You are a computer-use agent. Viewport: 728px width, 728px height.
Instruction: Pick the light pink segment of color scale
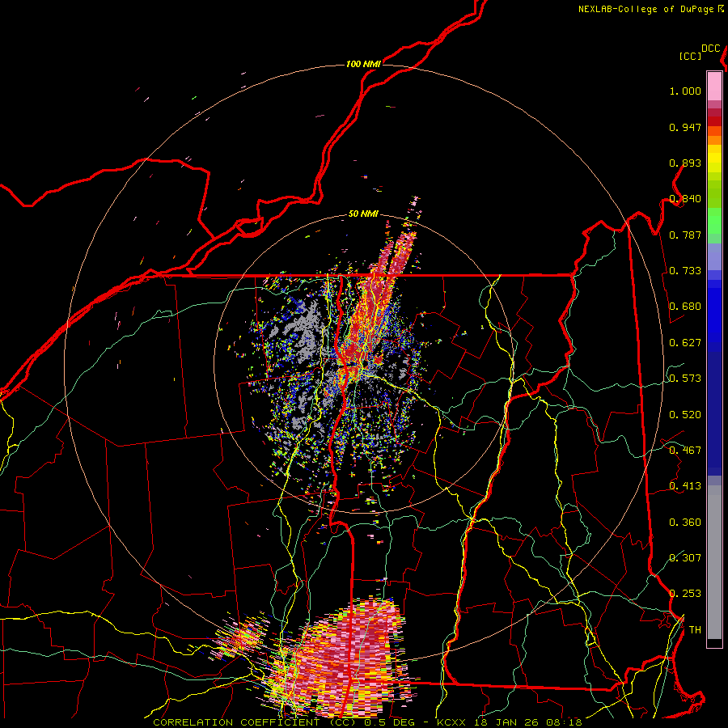(x=714, y=86)
